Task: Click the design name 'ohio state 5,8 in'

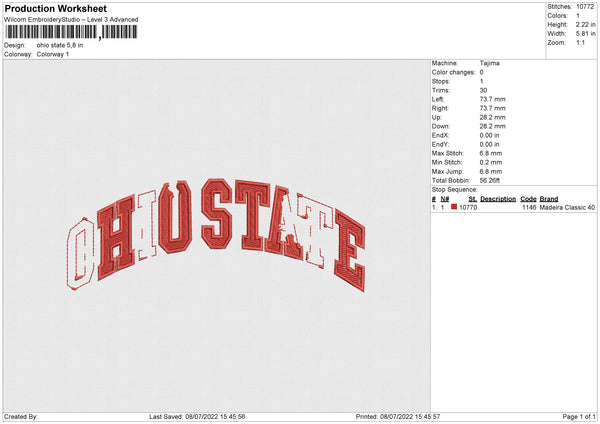Action: (x=60, y=45)
